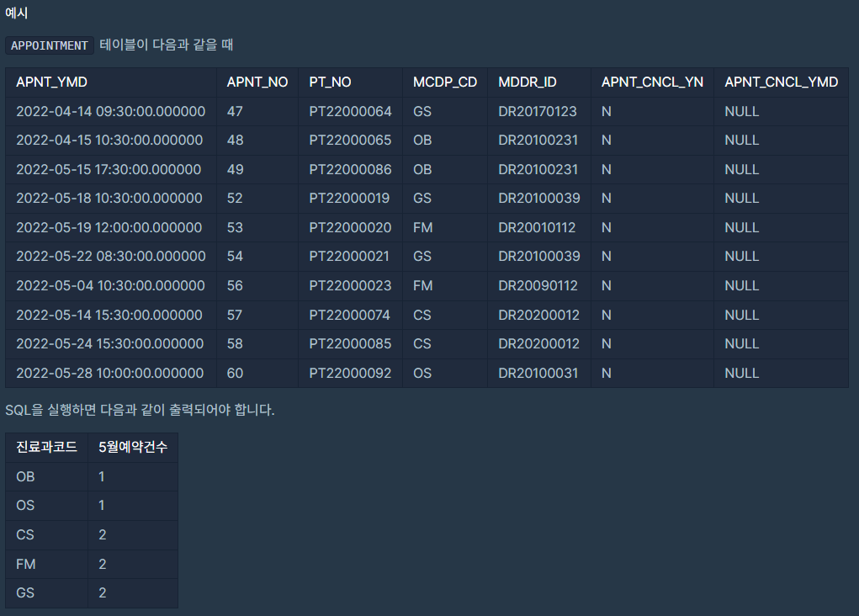Click date 2022-04-15 10:30:00.000000

[x=109, y=141]
